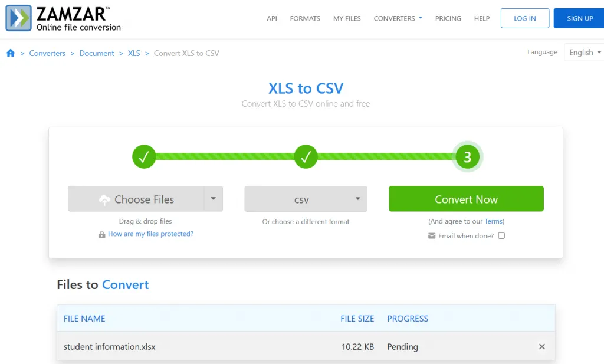604x364 pixels.
Task: Click the second green checkmark step indicator
Action: click(x=306, y=156)
